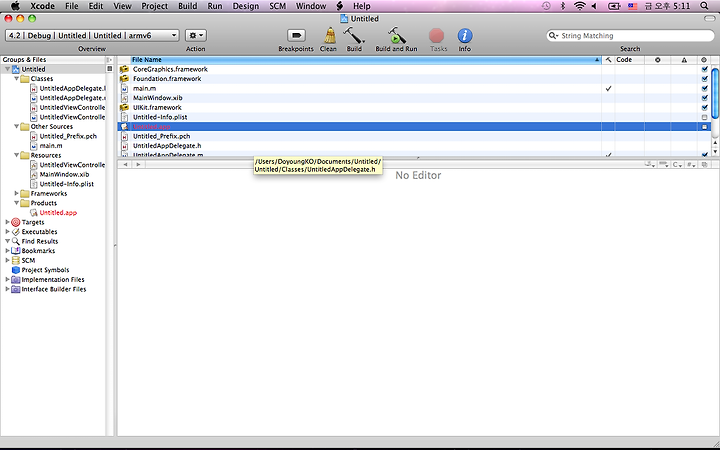Click the red Tasks stop icon
The height and width of the screenshot is (450, 720).
[x=436, y=35]
